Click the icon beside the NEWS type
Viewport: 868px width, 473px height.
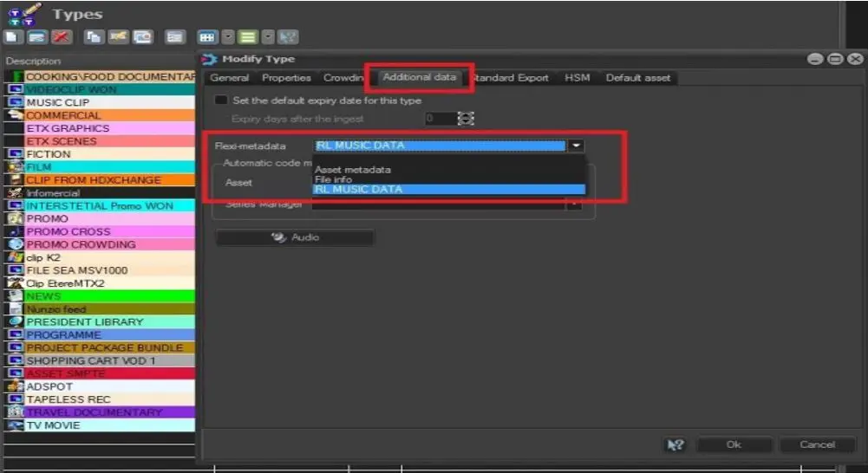(x=15, y=296)
